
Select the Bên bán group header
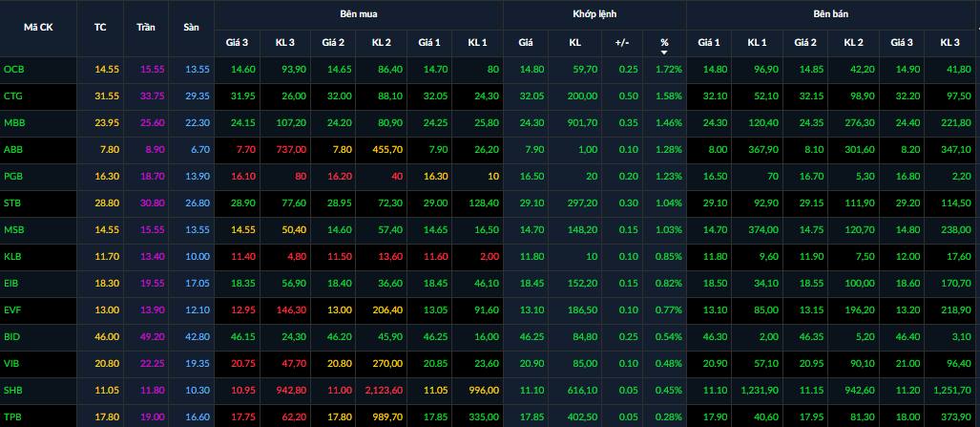(x=832, y=13)
